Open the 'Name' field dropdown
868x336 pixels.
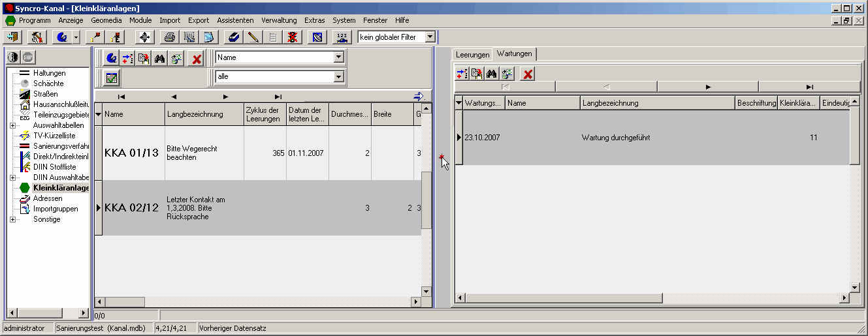coord(338,57)
